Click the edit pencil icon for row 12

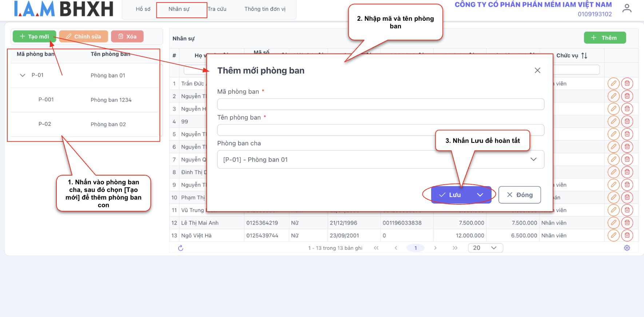(613, 223)
